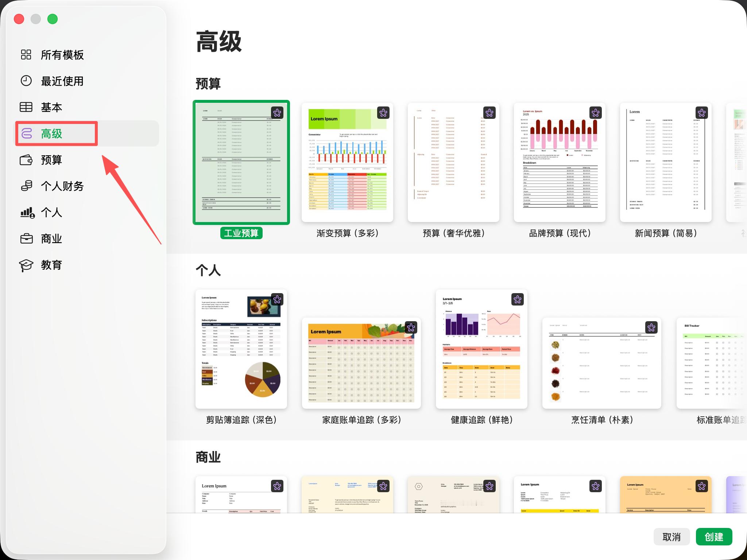
Task: Click the coins icon beside 个人财务
Action: 26,186
